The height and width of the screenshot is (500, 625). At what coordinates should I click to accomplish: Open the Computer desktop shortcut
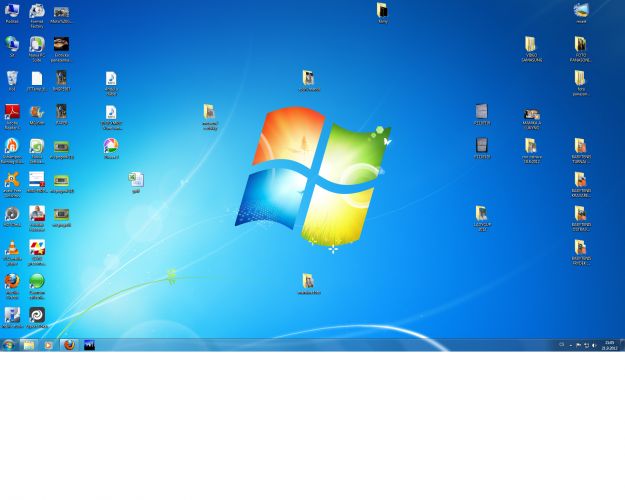click(x=12, y=13)
